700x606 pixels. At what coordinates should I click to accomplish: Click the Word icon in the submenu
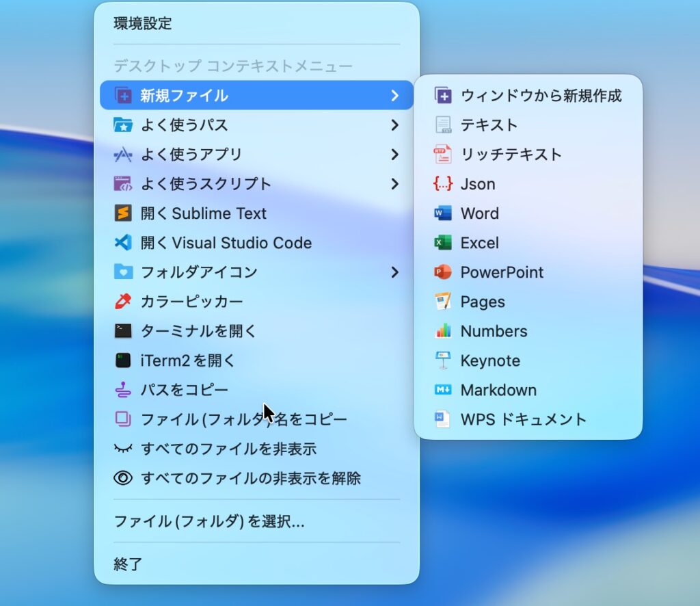443,213
